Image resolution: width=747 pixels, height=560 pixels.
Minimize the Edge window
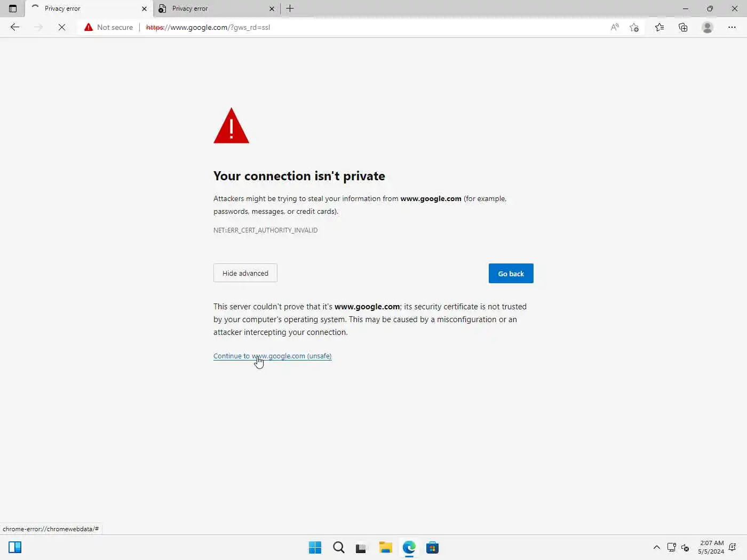pos(686,9)
